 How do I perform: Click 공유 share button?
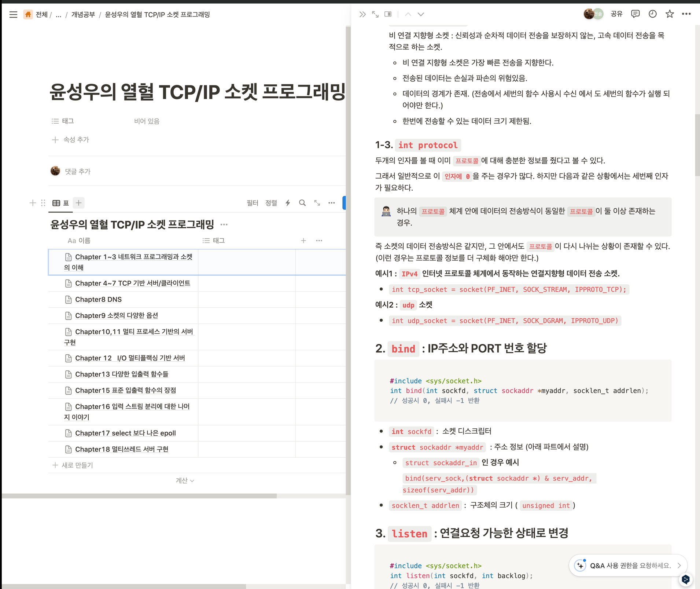coord(617,14)
